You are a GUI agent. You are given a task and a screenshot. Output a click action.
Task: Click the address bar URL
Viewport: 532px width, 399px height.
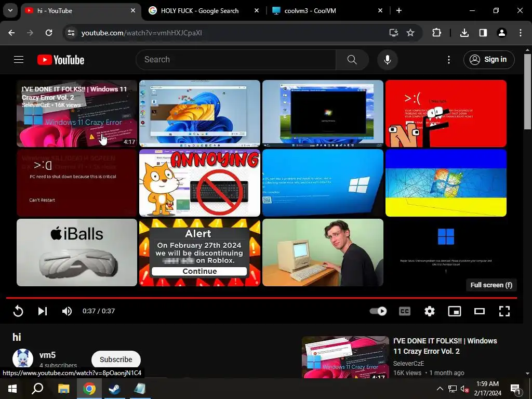pyautogui.click(x=142, y=33)
